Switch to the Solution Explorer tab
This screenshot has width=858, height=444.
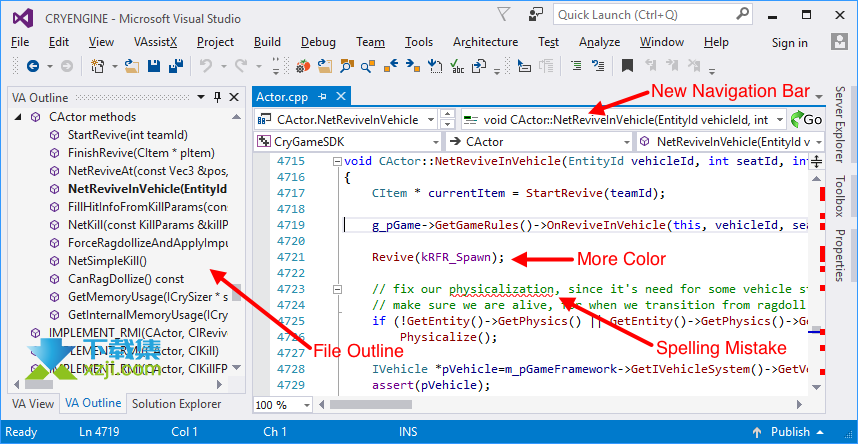(x=176, y=404)
